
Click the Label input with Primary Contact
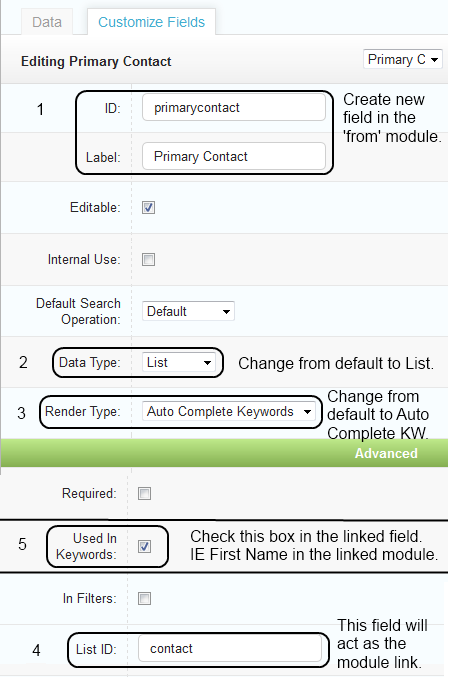point(234,156)
